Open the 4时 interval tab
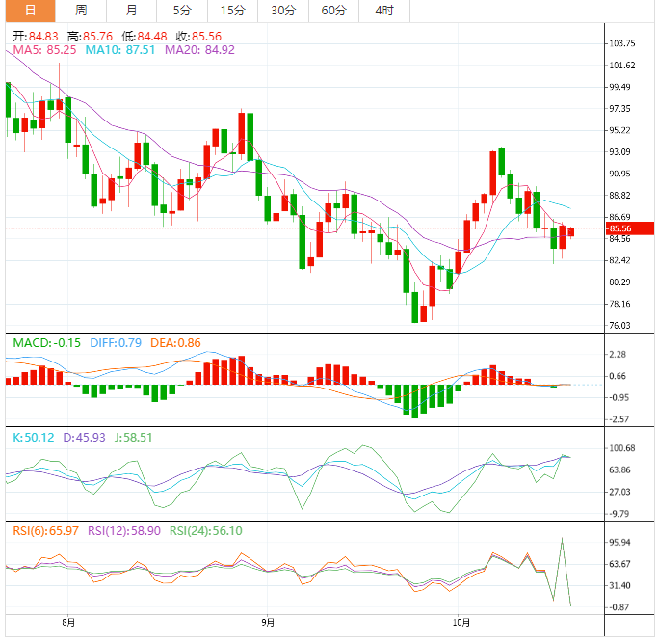 point(384,11)
